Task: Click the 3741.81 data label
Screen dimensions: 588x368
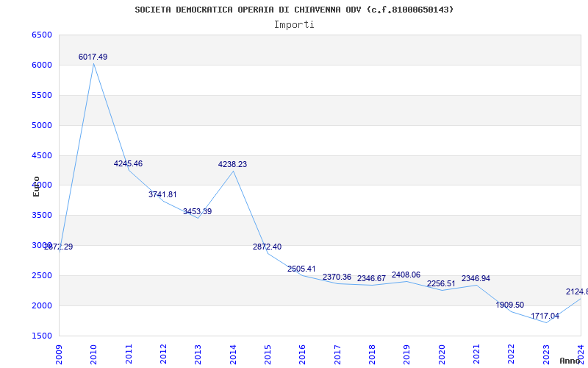Action: [x=162, y=194]
